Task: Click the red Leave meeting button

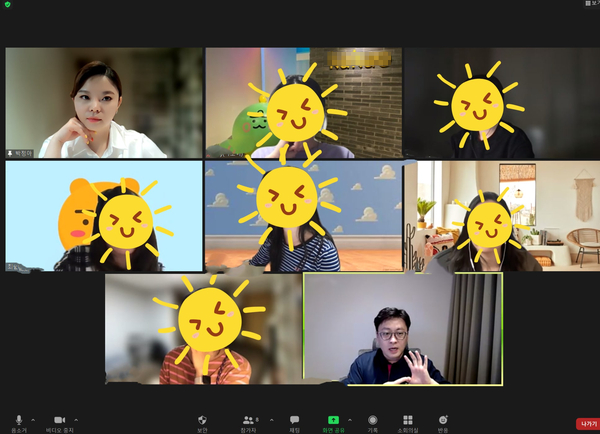Action: click(x=588, y=424)
